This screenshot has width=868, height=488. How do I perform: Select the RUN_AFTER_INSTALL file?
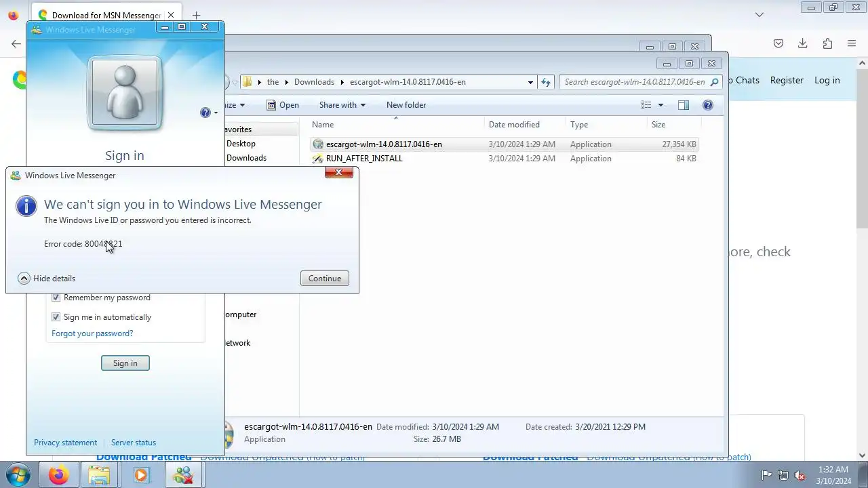point(364,159)
